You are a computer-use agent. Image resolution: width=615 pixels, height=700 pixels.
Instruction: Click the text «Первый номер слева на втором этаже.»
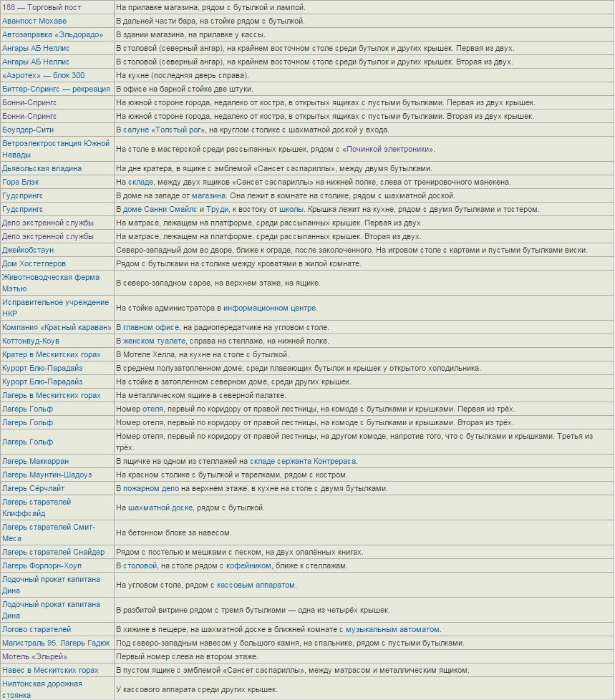187,656
